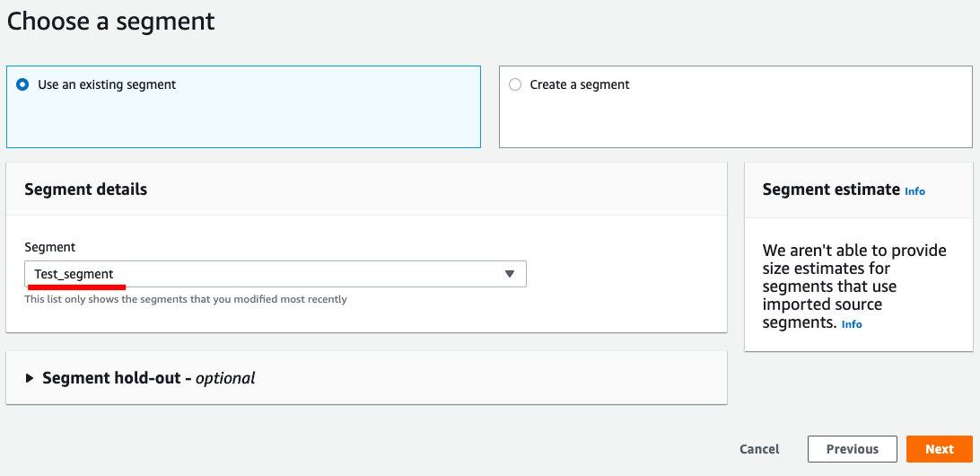The height and width of the screenshot is (476, 980).
Task: Click the Segment dropdown arrow icon
Action: [510, 274]
